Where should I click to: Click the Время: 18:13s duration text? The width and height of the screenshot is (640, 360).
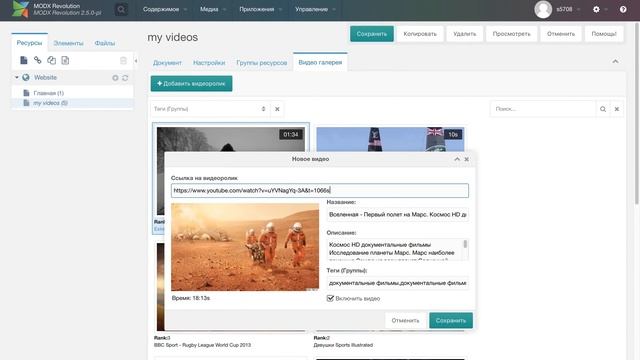click(191, 298)
